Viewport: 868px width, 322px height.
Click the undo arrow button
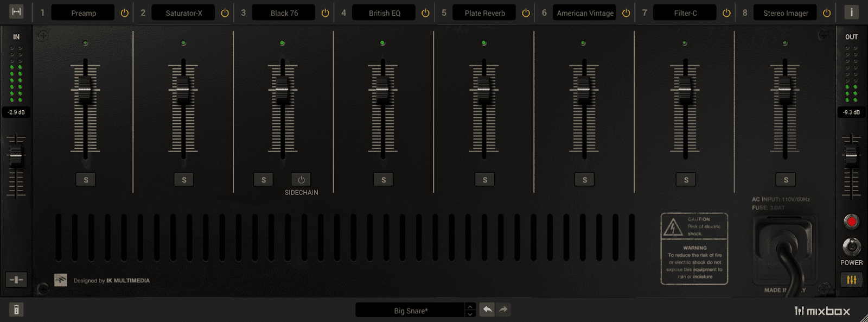487,310
